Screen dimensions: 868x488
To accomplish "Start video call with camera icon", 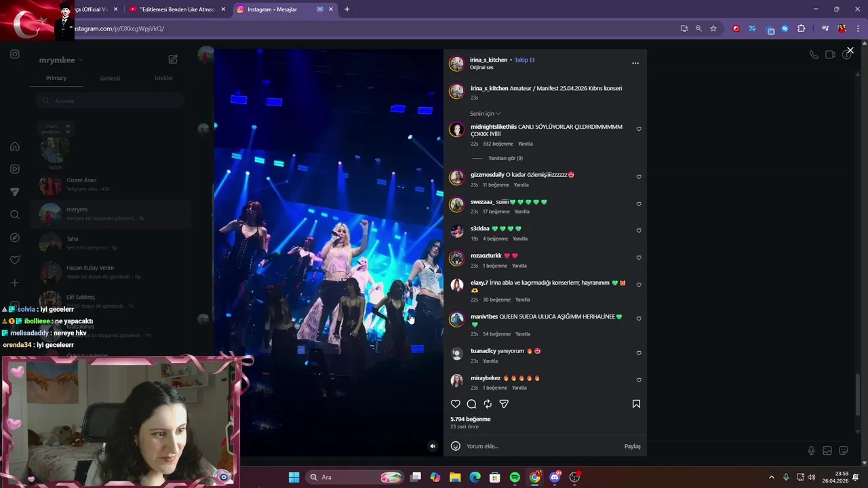I will pos(830,55).
